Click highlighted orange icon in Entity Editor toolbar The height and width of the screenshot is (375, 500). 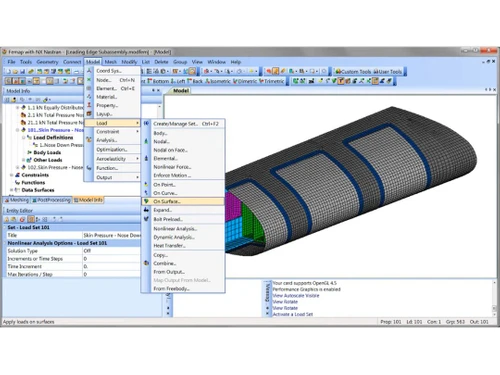pyautogui.click(x=31, y=219)
